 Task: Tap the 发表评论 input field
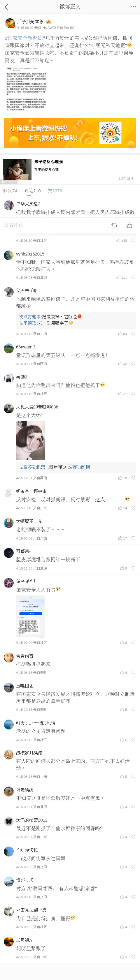(x=53, y=225)
